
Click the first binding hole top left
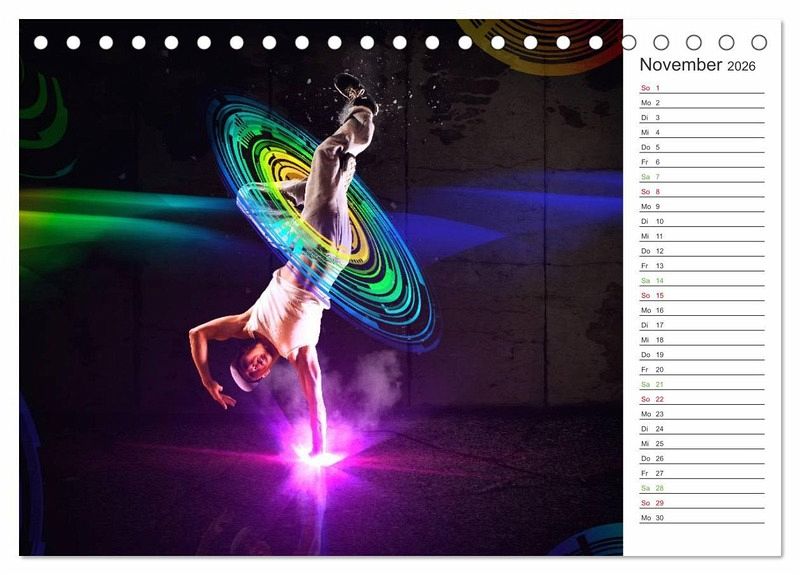41,43
